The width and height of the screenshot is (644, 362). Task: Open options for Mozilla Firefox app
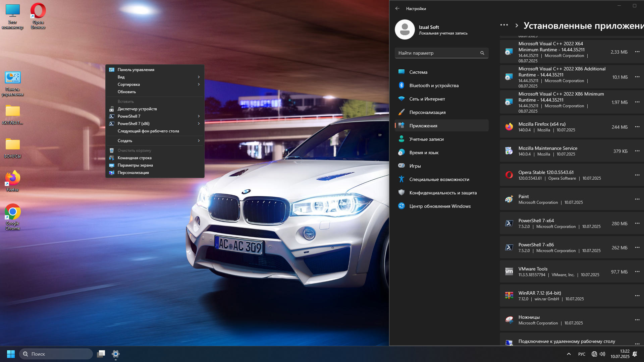click(637, 127)
